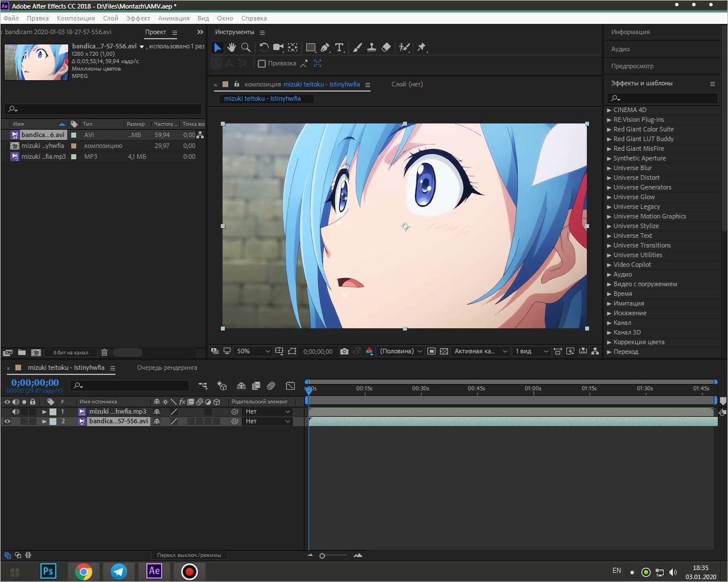
Task: Click label color swatch of mizuki mp3 layer
Action: (53, 411)
